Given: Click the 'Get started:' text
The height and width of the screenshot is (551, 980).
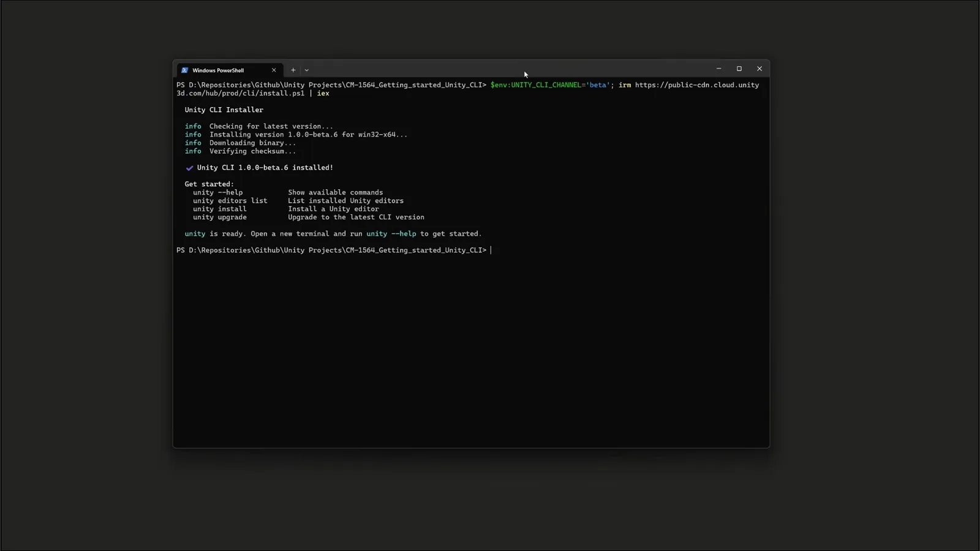Looking at the screenshot, I should pos(209,184).
